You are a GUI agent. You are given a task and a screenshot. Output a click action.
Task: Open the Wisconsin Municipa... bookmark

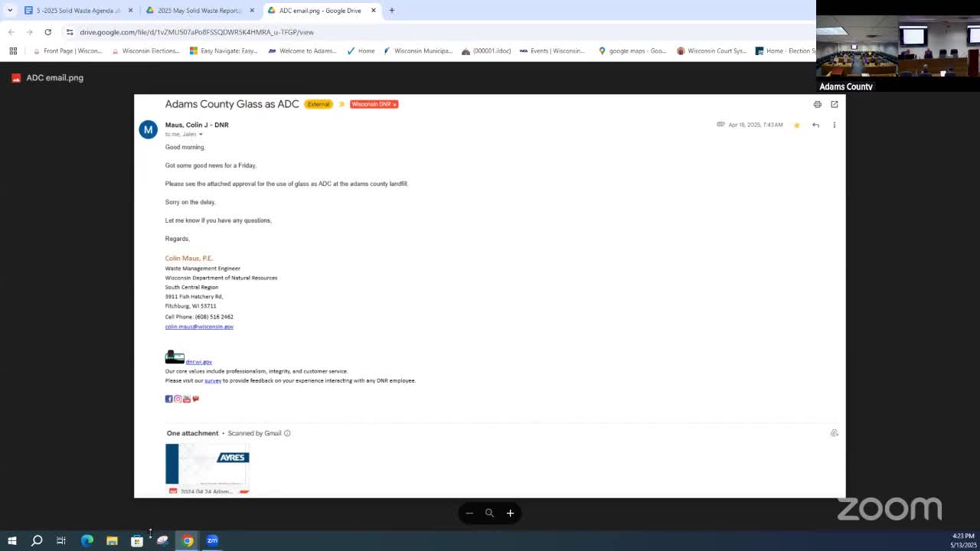pos(417,51)
